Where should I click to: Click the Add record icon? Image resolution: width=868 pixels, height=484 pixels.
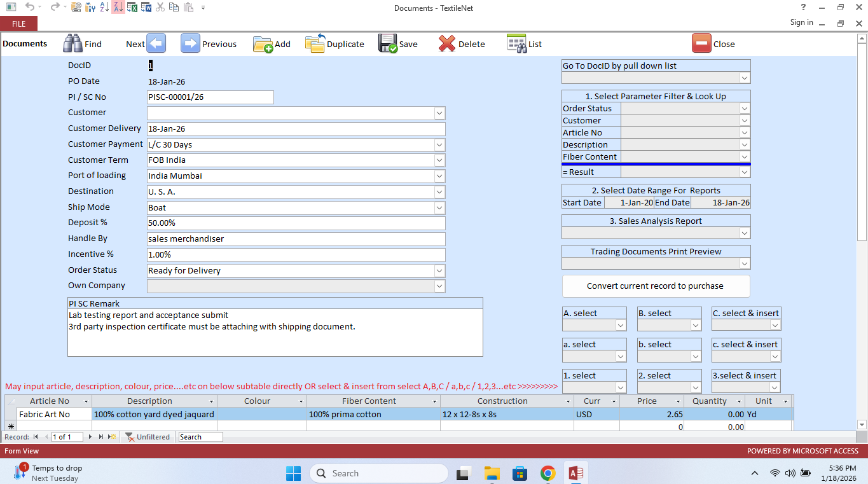[263, 43]
